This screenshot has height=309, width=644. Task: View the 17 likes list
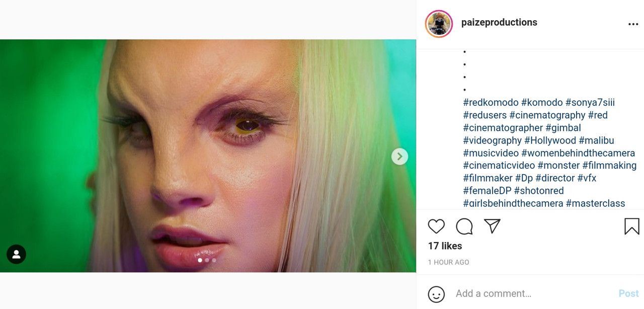(x=445, y=246)
